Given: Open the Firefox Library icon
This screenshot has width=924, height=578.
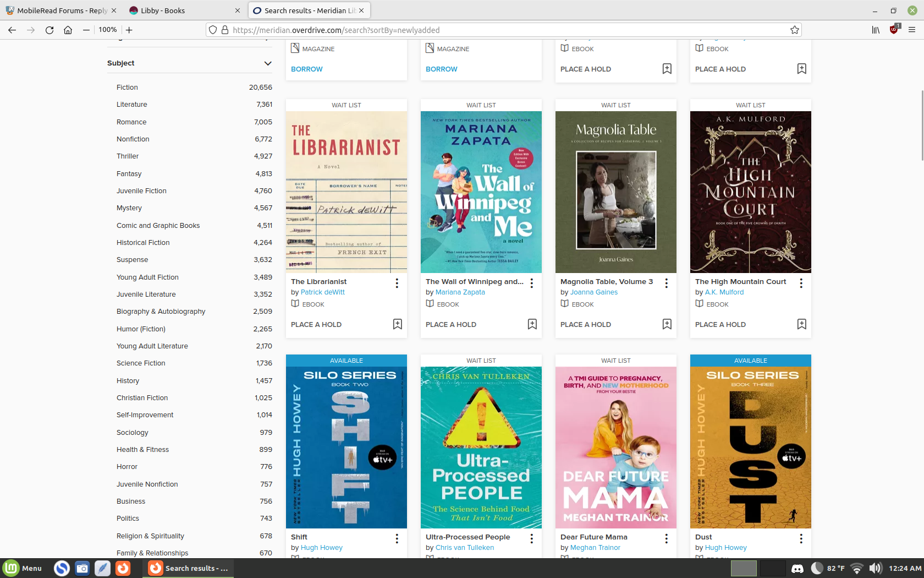Looking at the screenshot, I should click(876, 30).
